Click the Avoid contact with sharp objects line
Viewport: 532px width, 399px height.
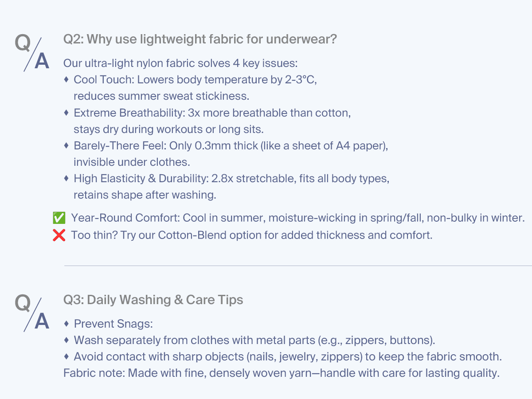[288, 356]
